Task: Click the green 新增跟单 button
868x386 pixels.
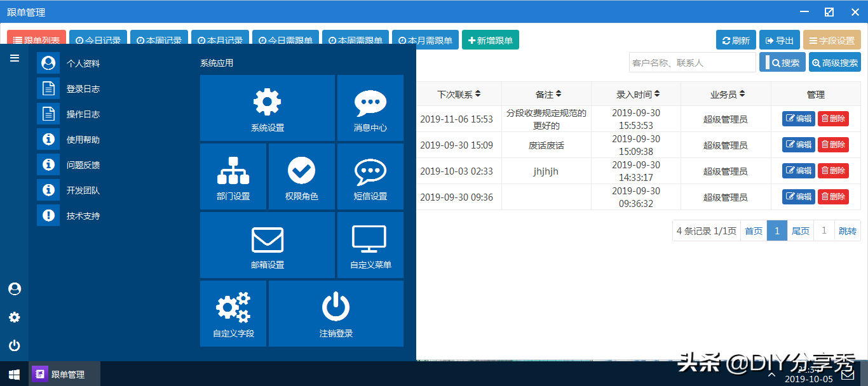Action: [491, 40]
